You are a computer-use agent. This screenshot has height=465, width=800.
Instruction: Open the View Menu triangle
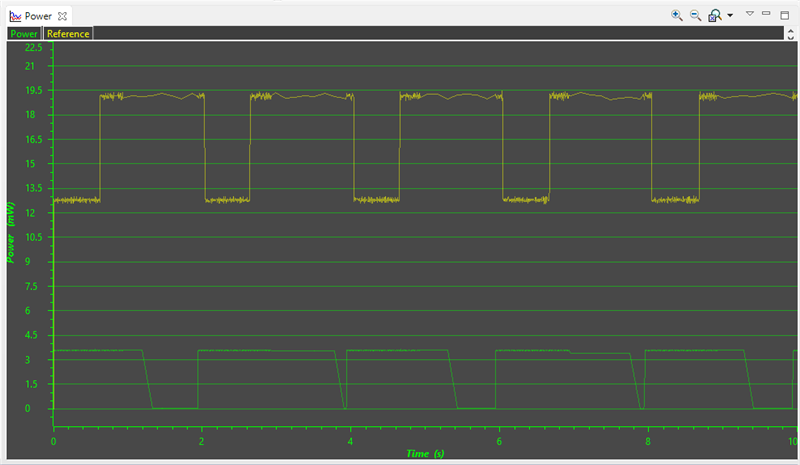[749, 14]
